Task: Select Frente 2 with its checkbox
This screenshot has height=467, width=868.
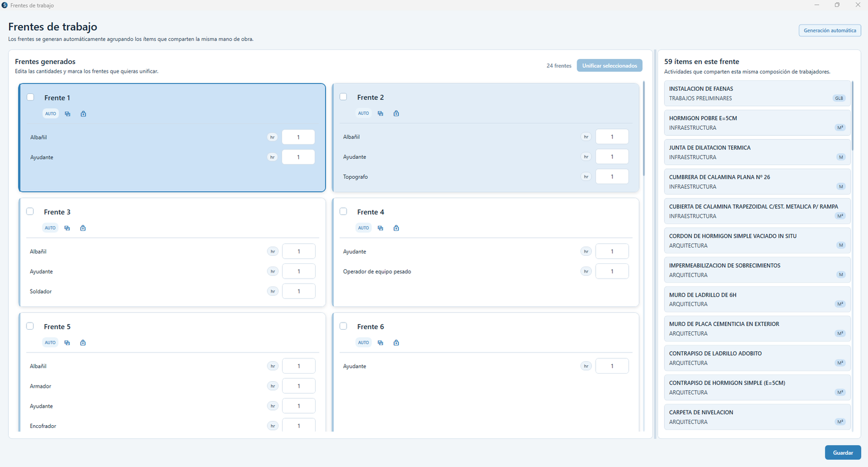Action: click(x=343, y=97)
